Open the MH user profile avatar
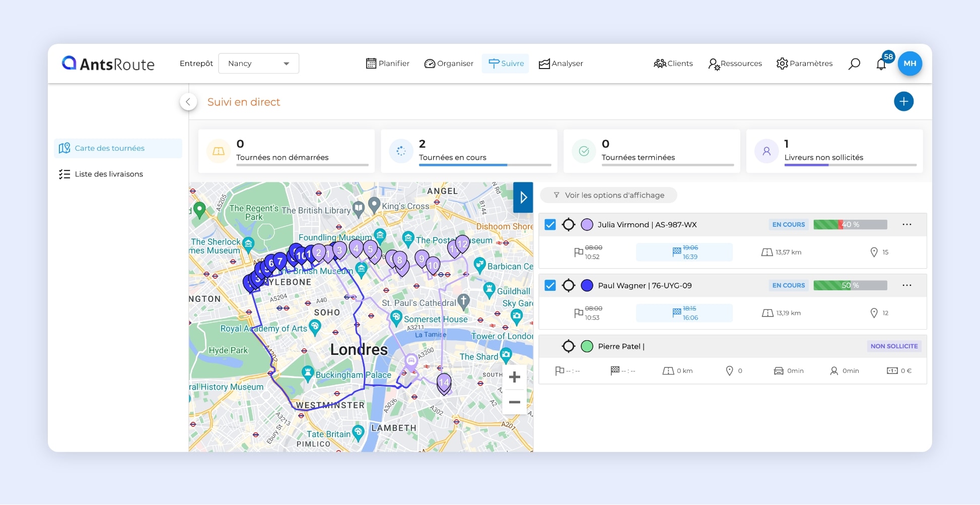The image size is (980, 505). [909, 64]
